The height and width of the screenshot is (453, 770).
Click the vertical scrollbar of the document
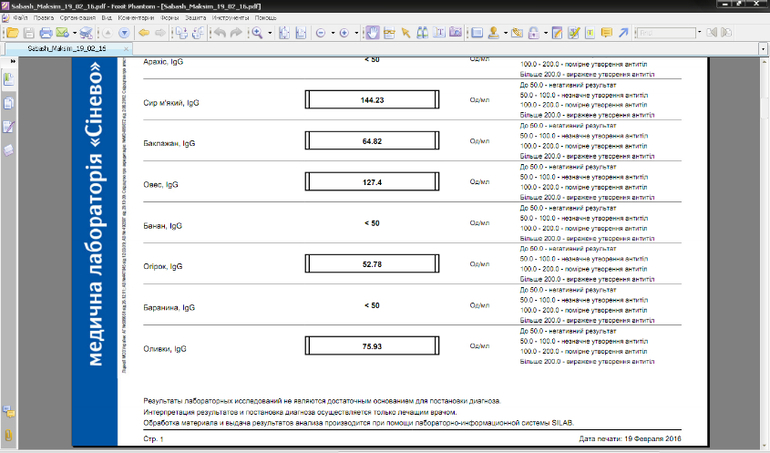point(763,250)
